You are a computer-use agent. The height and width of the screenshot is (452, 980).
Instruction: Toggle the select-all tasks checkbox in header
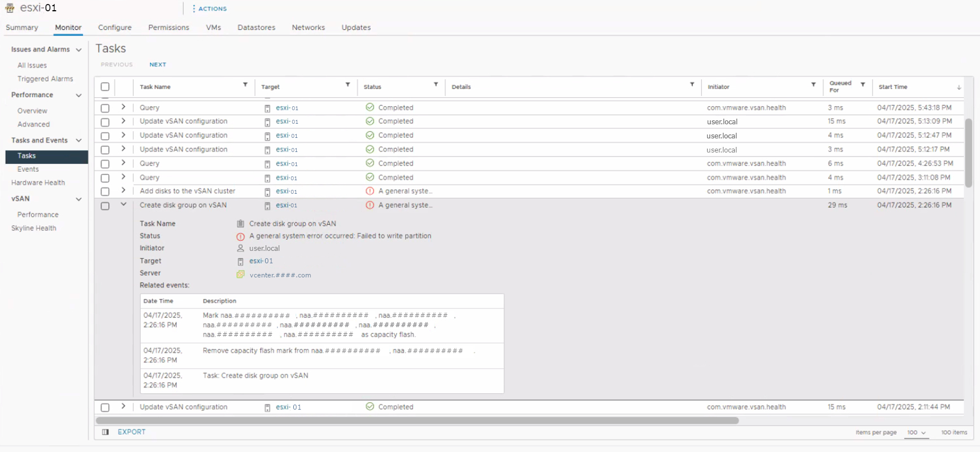click(105, 87)
